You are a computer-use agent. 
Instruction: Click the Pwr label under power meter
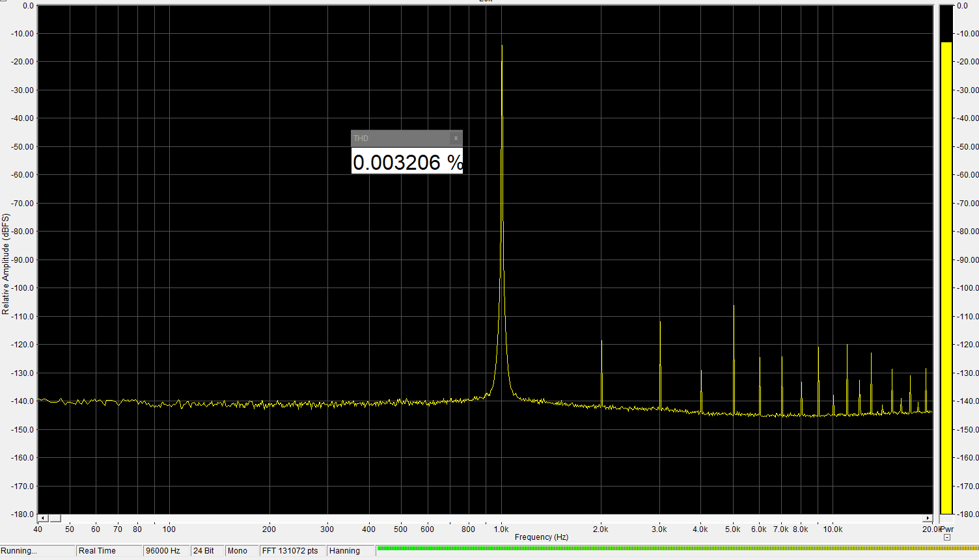(947, 529)
